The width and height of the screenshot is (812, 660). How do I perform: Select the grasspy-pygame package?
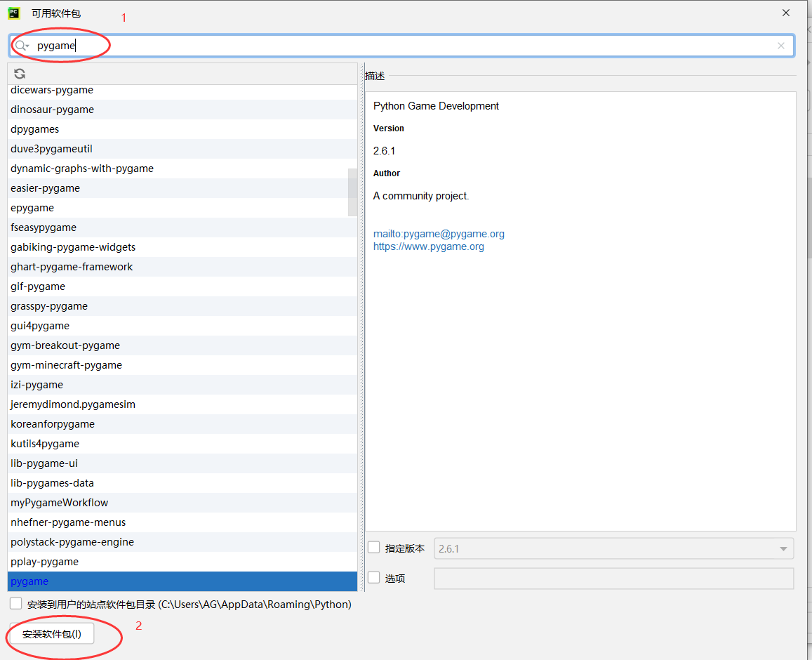coord(182,307)
